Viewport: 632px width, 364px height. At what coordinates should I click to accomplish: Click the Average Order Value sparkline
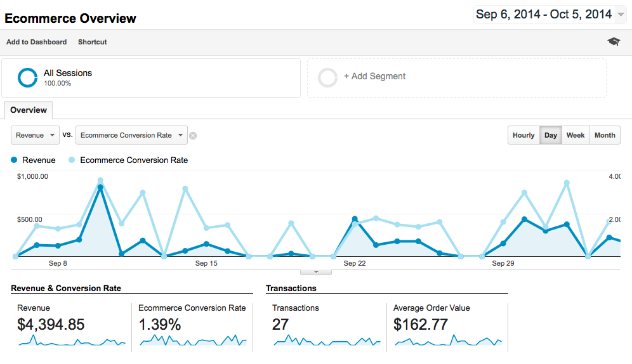tap(448, 341)
